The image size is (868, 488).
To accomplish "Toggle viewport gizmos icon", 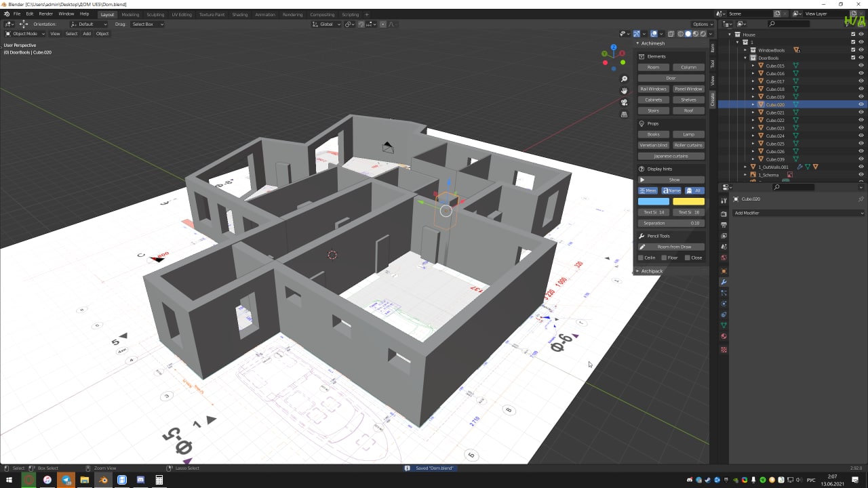I will [x=636, y=34].
